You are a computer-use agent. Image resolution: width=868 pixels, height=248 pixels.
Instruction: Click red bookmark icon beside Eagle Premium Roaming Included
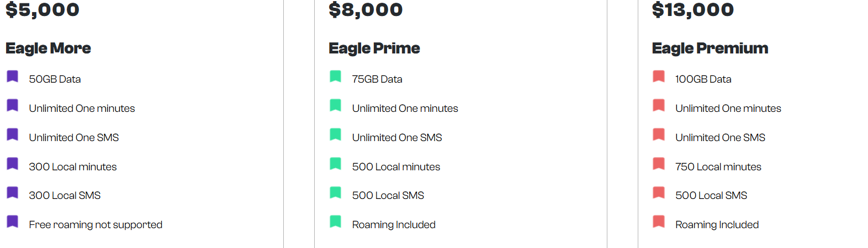click(x=659, y=222)
